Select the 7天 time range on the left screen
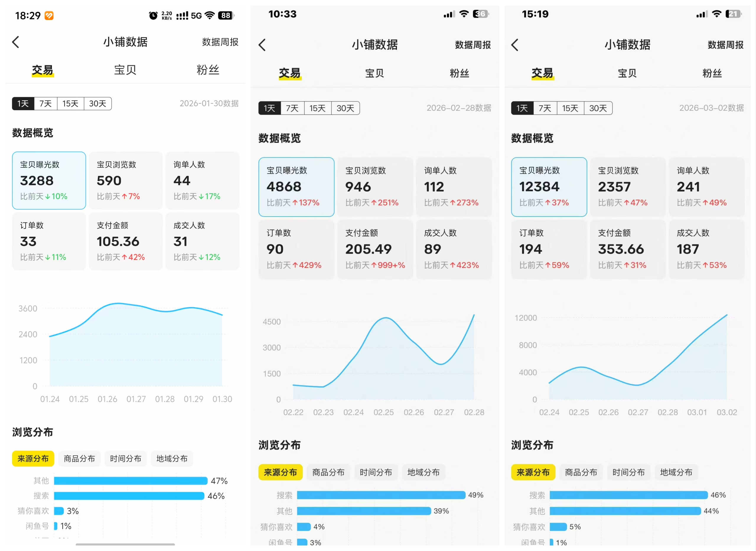Screen dimensions: 756x551 (x=45, y=103)
